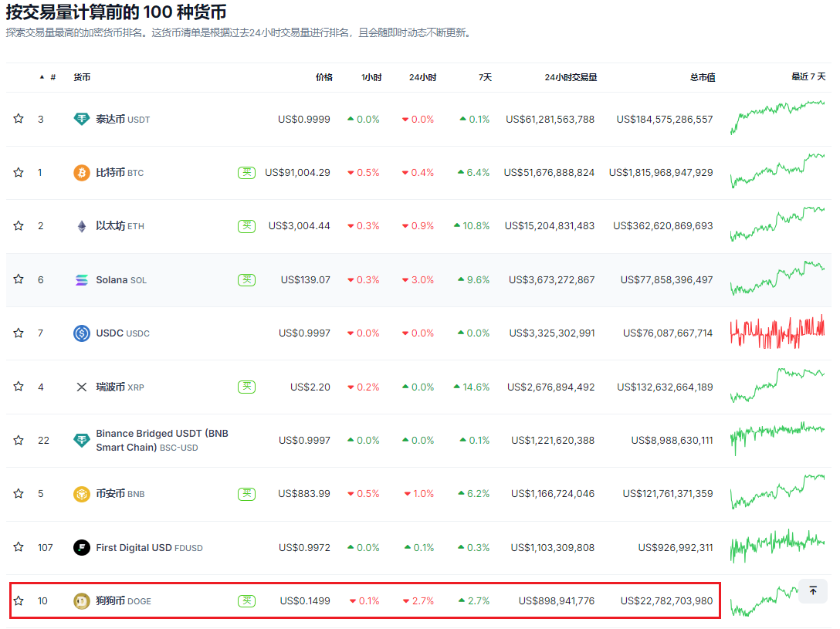Favorite 狗狗币 DOGE with its star
The width and height of the screenshot is (840, 629).
(x=19, y=600)
